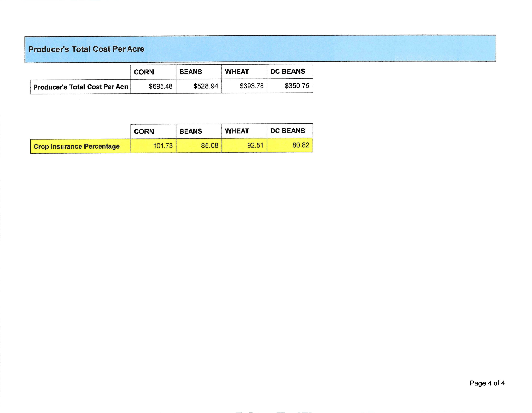Select BEANS header in cost table
Viewport: 532px width, 413px height.
pyautogui.click(x=191, y=72)
